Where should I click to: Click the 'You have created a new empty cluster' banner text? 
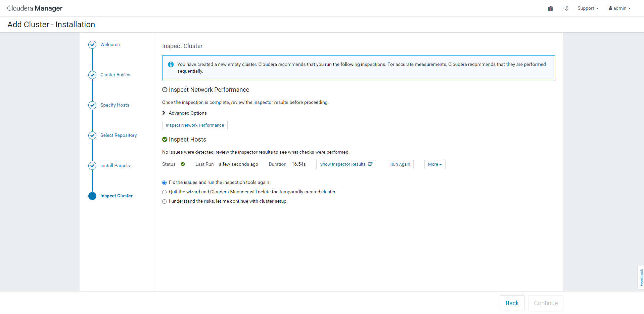coord(362,68)
